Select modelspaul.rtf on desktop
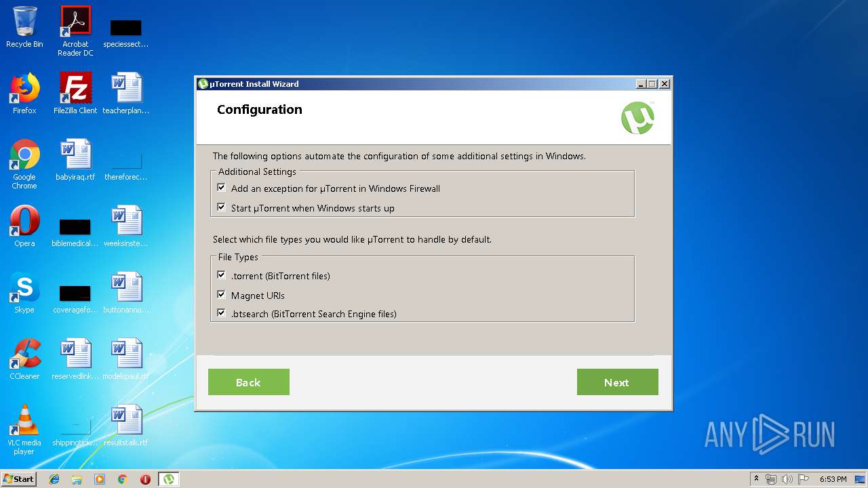The image size is (868, 488). (x=126, y=359)
